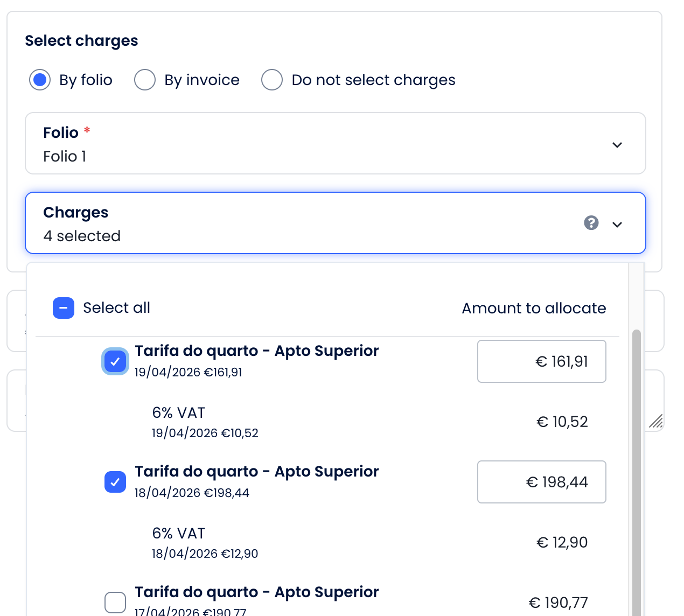This screenshot has height=616, width=684.
Task: Open the Folio 1 selection field
Action: click(323, 144)
